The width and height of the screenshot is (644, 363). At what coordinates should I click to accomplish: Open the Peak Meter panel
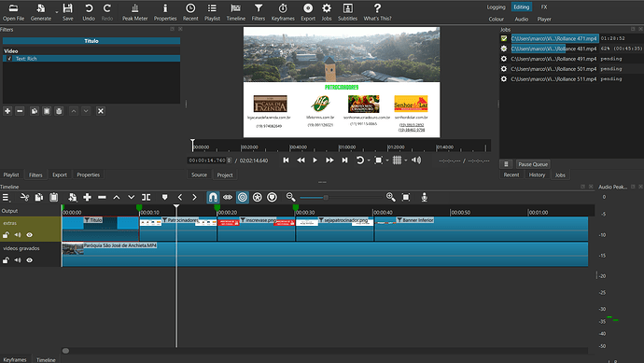click(134, 12)
